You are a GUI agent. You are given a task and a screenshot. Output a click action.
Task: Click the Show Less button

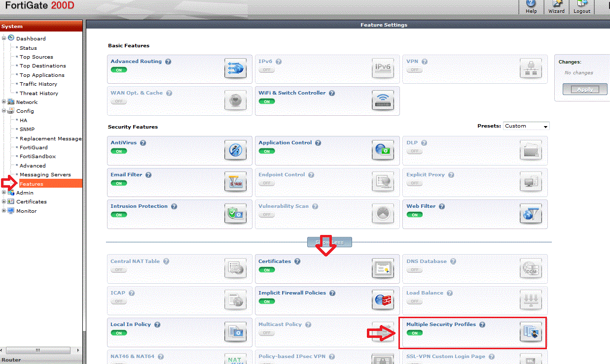point(329,242)
